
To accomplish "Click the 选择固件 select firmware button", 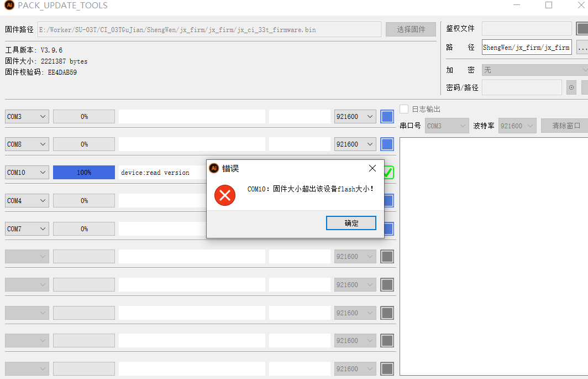I will point(411,29).
